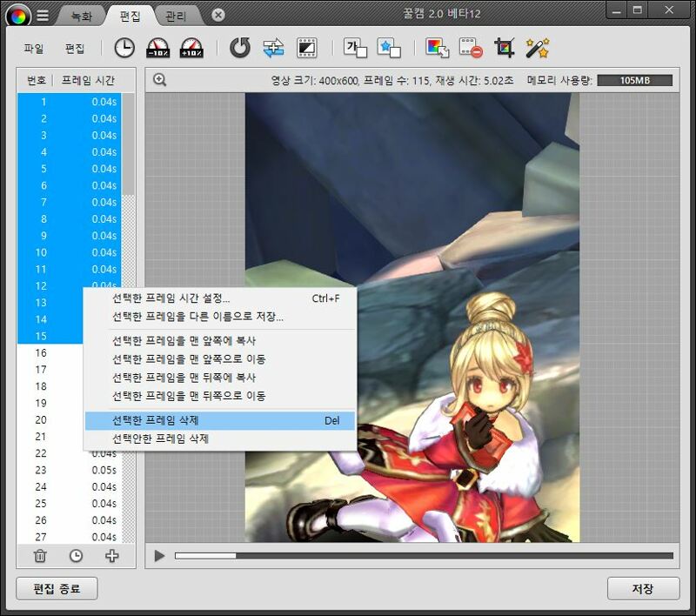Click the 105MB memory usage indicator
Screen dimensions: 696x616
point(635,80)
